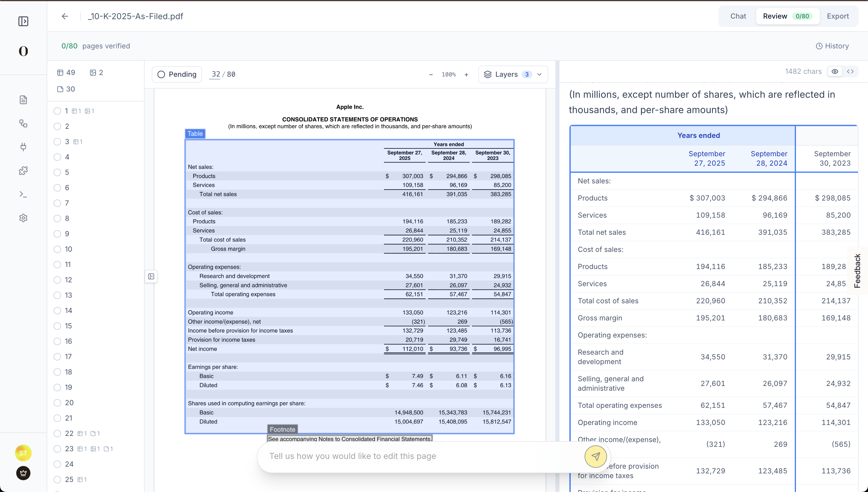Image resolution: width=868 pixels, height=492 pixels.
Task: Select the workflow/nodes sidebar icon
Action: pyautogui.click(x=23, y=123)
